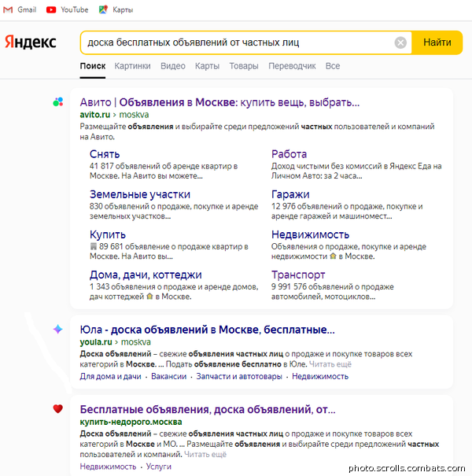Switch to the Поиск tab

(93, 66)
